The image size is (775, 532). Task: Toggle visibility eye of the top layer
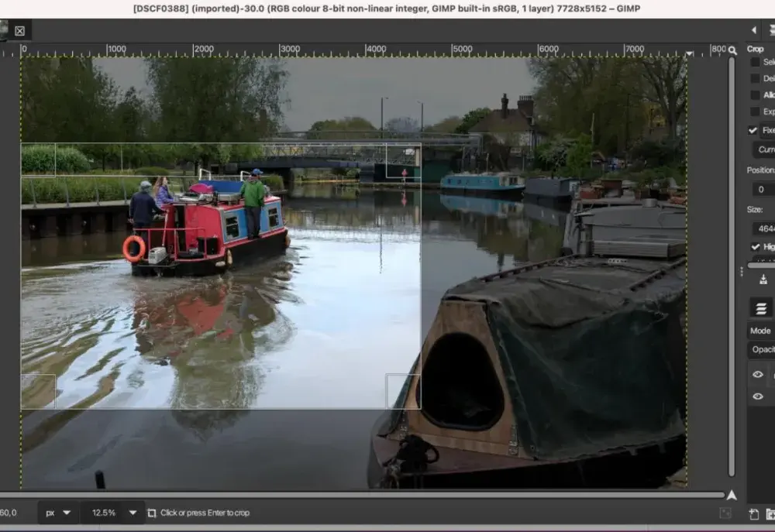pyautogui.click(x=758, y=375)
